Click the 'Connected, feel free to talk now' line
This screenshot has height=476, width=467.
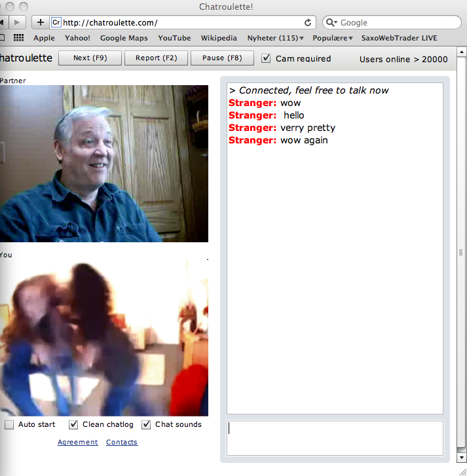coord(308,90)
